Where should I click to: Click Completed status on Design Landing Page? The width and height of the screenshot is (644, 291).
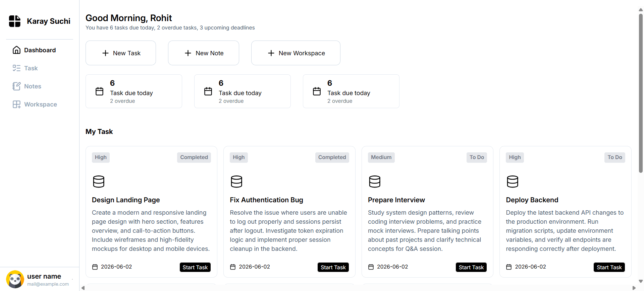pyautogui.click(x=194, y=157)
